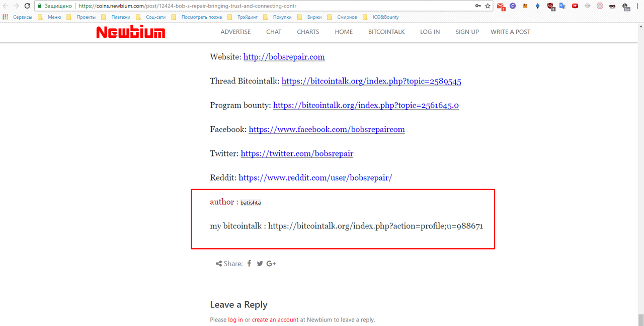Image resolution: width=644 pixels, height=326 pixels.
Task: Click the browser forward arrow
Action: pyautogui.click(x=17, y=6)
